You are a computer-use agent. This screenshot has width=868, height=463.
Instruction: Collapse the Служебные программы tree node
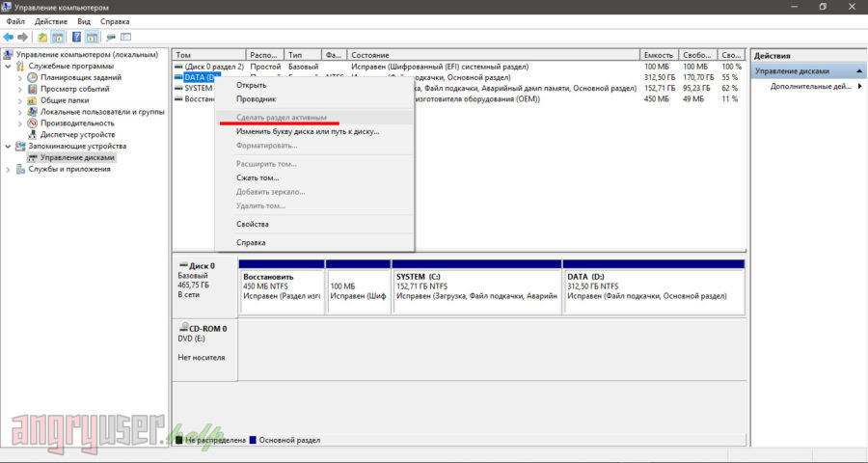coord(10,67)
